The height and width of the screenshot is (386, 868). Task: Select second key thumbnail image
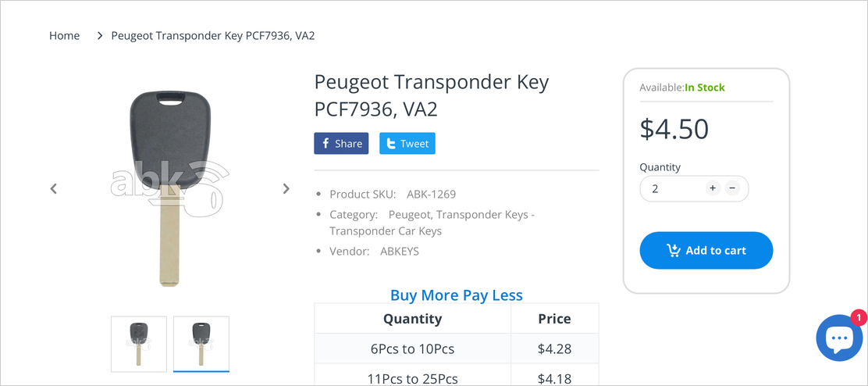201,344
